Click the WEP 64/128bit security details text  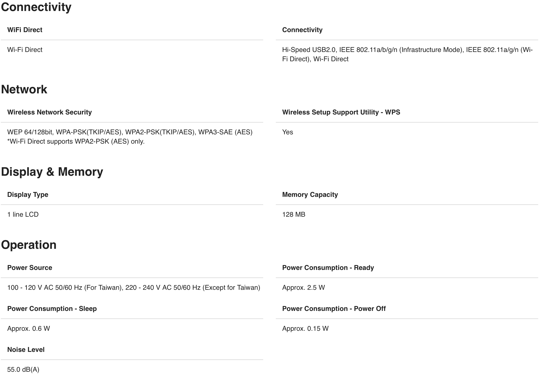click(130, 137)
